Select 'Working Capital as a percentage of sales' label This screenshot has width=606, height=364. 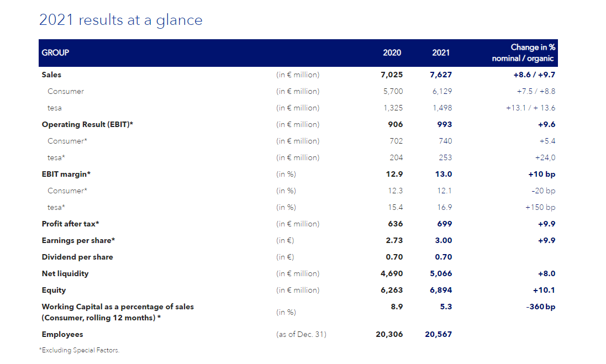[118, 307]
